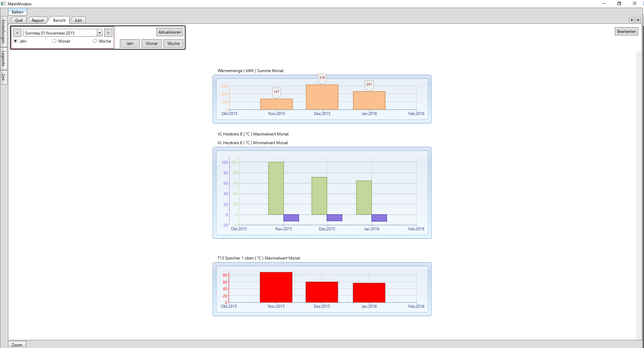The width and height of the screenshot is (644, 348).
Task: Open the Balken top tab
Action: click(x=17, y=12)
